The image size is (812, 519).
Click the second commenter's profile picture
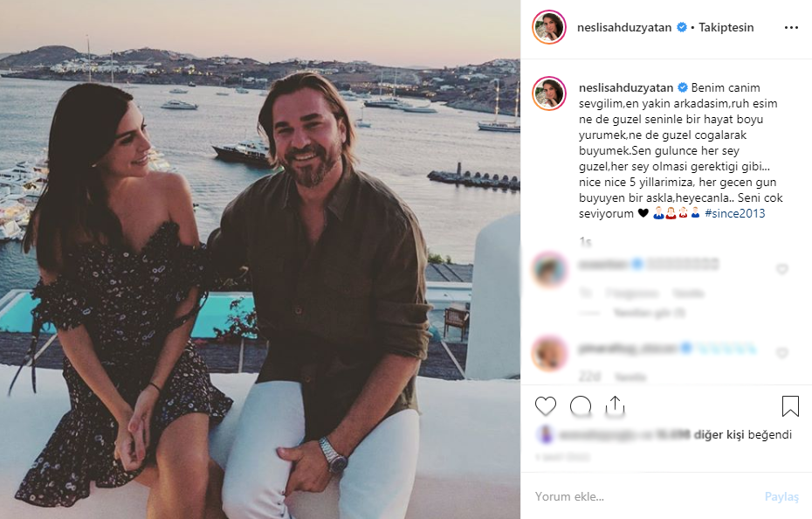pyautogui.click(x=550, y=353)
